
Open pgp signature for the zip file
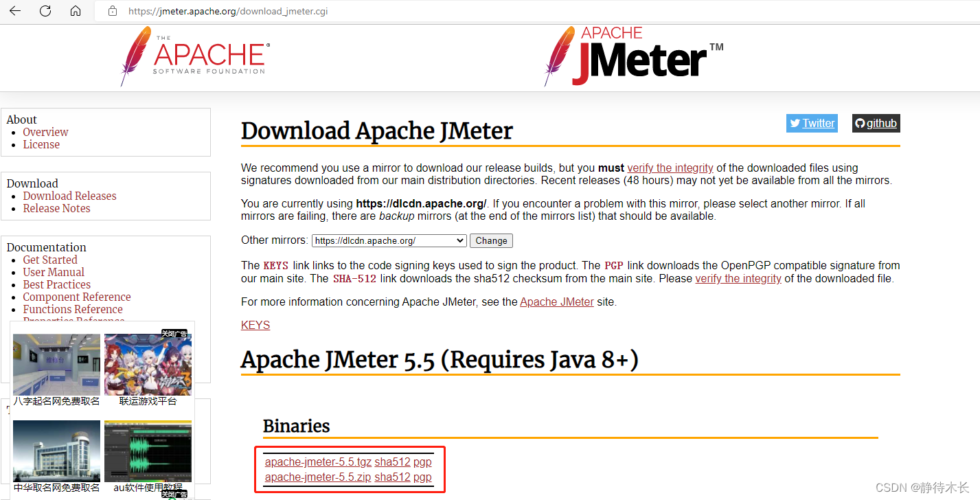pyautogui.click(x=422, y=477)
